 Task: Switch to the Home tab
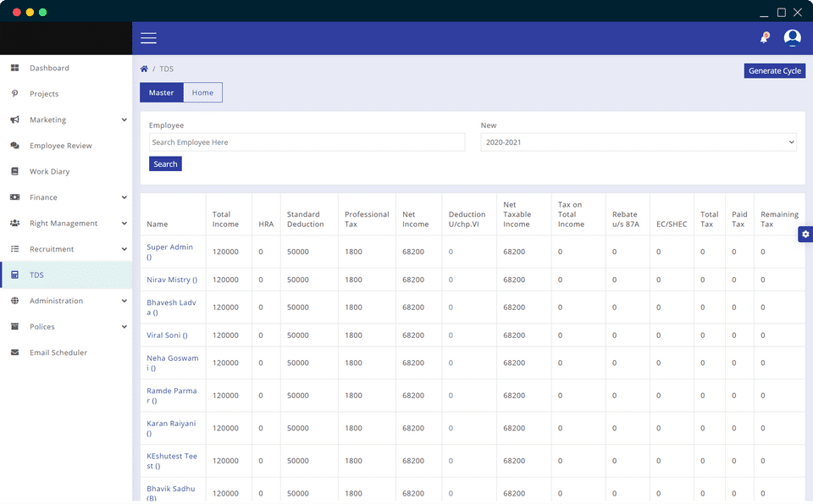(x=202, y=93)
